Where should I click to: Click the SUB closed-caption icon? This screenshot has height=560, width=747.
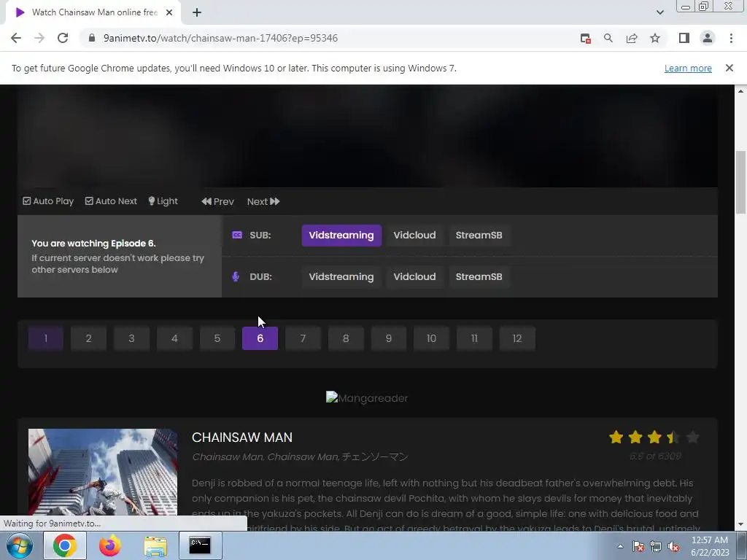pos(237,235)
